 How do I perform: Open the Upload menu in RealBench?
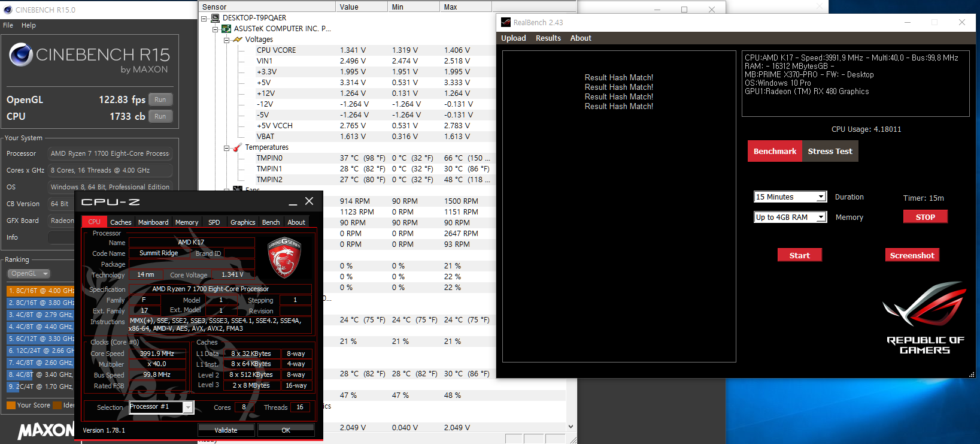tap(514, 38)
